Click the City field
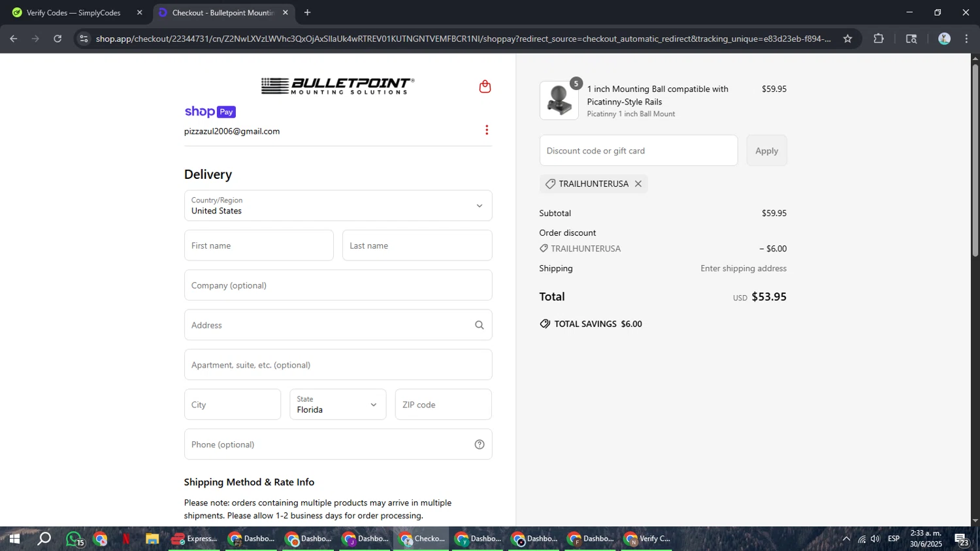This screenshot has width=980, height=551. [233, 405]
